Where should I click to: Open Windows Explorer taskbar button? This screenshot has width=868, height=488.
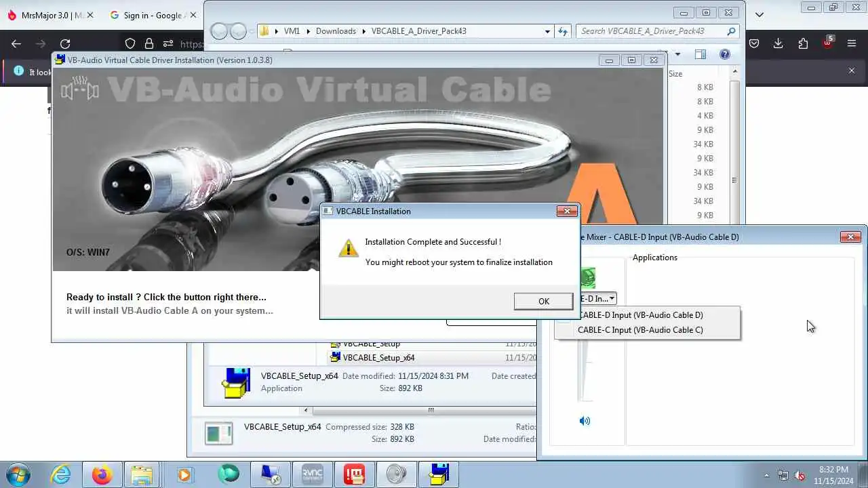[142, 474]
